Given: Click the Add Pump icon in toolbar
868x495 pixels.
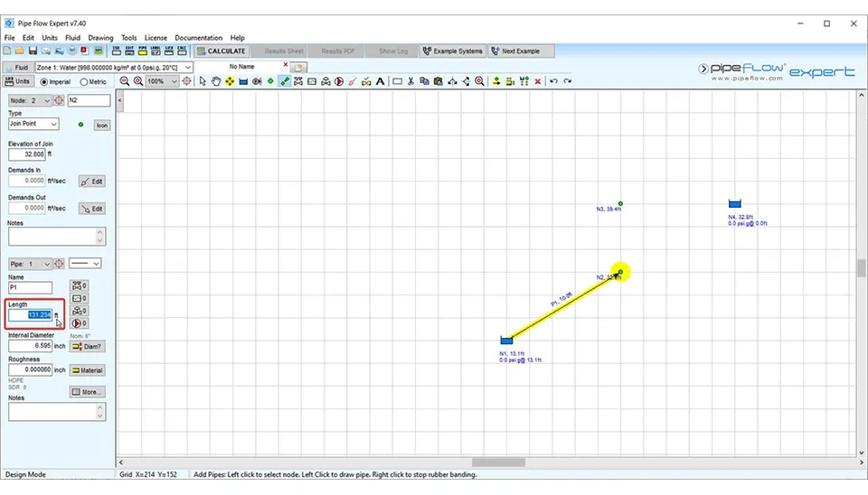Looking at the screenshot, I should pos(339,81).
